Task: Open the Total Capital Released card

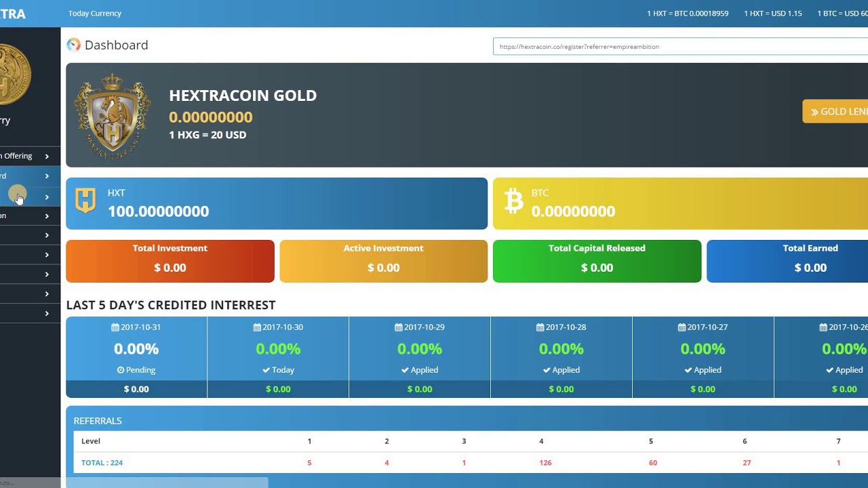Action: point(597,261)
